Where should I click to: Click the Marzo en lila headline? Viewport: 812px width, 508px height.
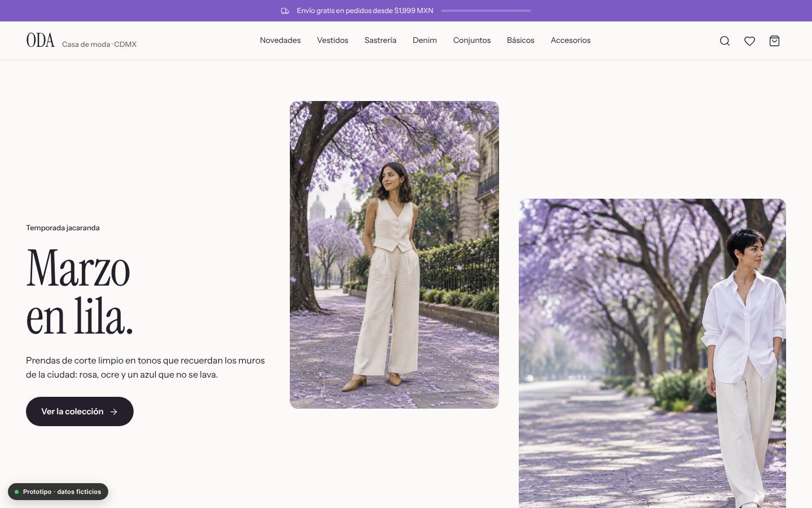tap(80, 292)
